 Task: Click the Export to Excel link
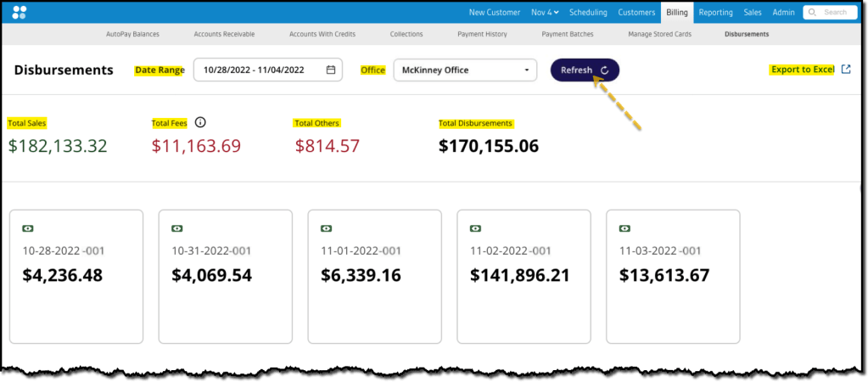pyautogui.click(x=802, y=70)
